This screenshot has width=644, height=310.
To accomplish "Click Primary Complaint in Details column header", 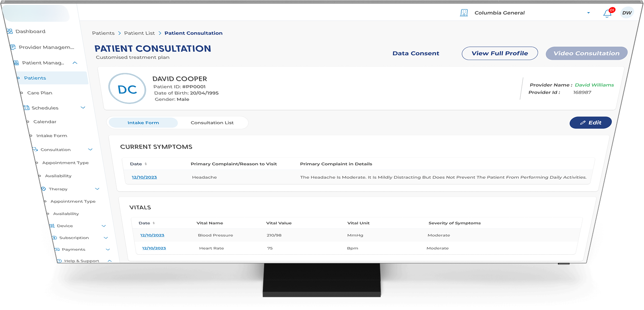I will coord(336,164).
